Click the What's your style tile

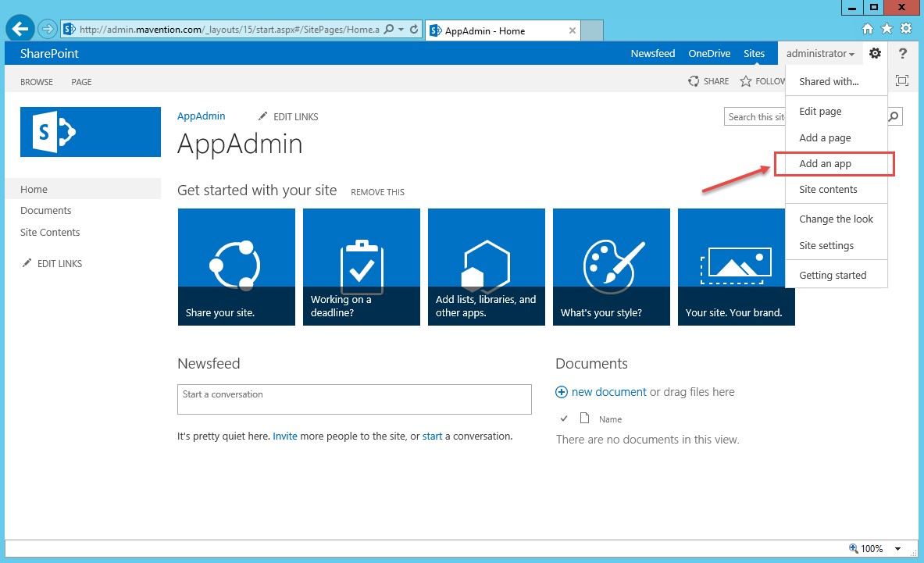point(611,267)
